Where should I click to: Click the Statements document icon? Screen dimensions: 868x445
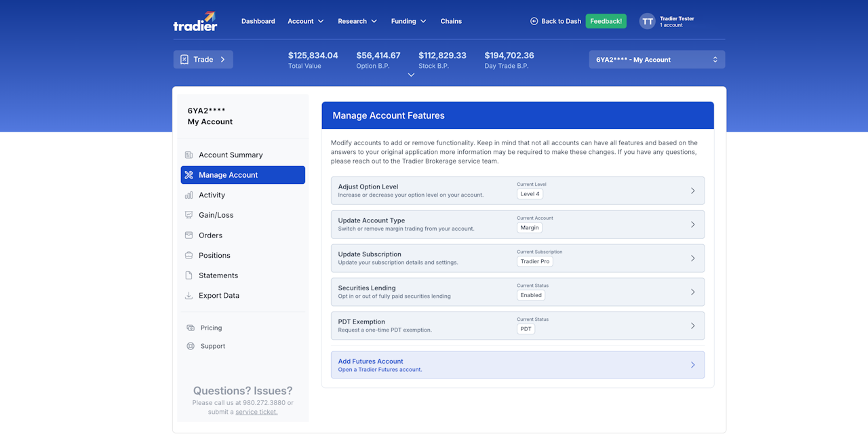click(189, 275)
